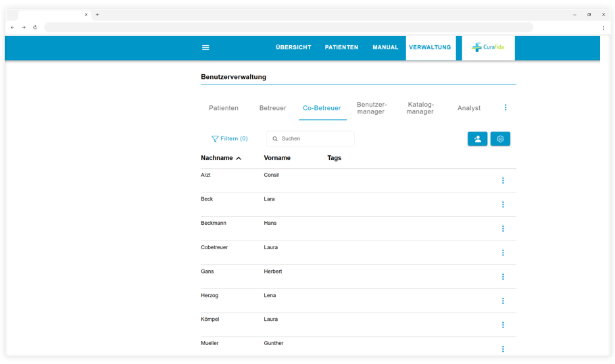Click the Vorname cell Lena

click(270, 295)
